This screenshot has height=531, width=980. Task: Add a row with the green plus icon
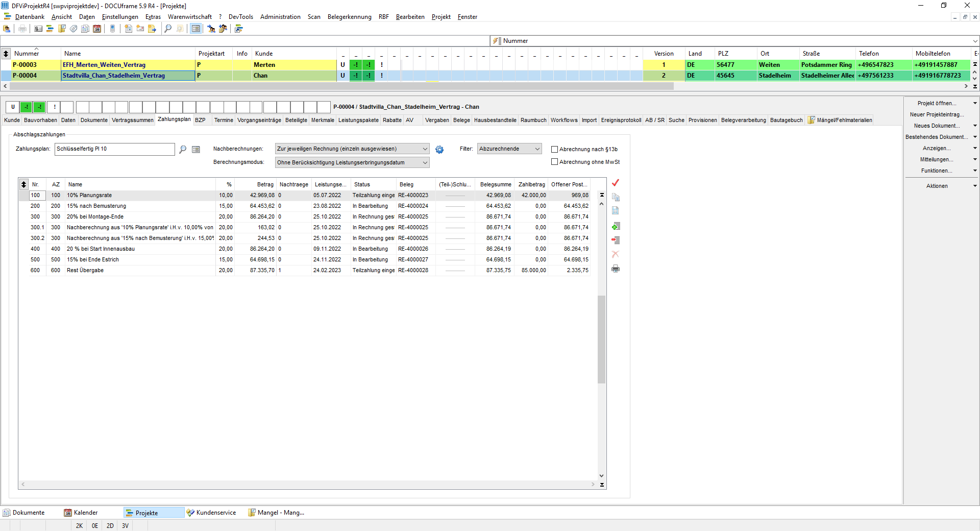616,226
